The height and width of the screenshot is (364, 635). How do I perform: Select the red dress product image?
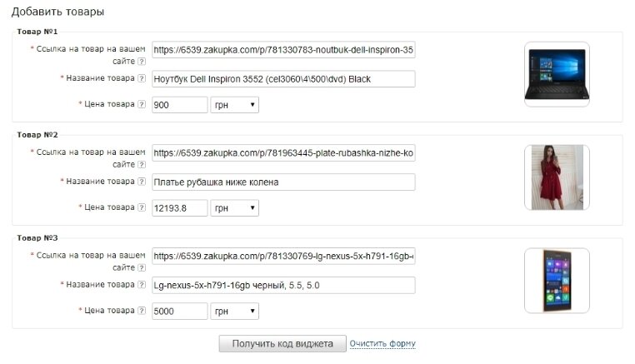tap(557, 177)
